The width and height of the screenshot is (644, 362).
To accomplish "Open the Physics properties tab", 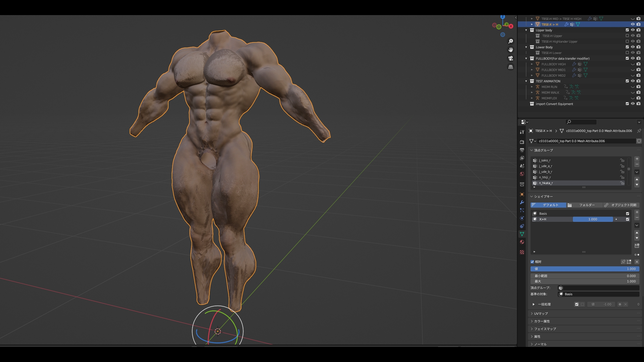I will [x=522, y=218].
